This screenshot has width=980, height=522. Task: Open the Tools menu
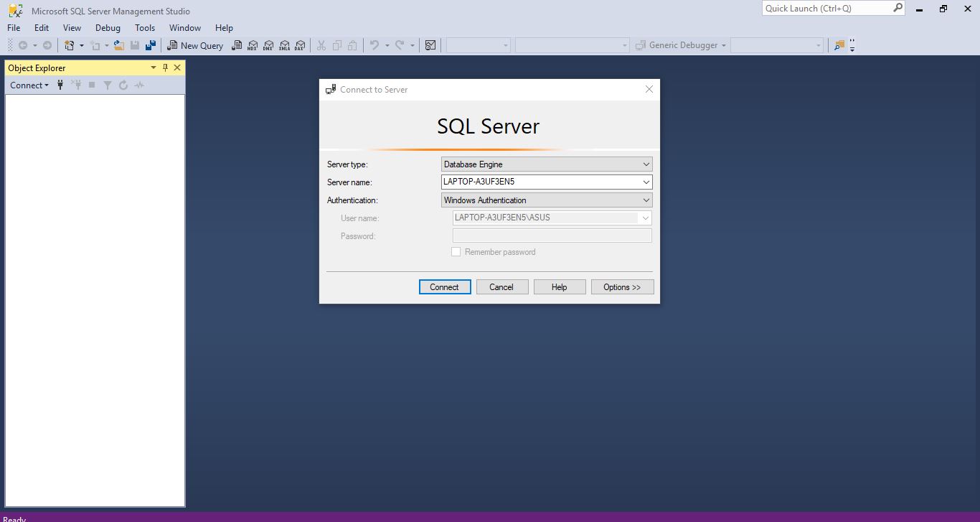point(145,28)
